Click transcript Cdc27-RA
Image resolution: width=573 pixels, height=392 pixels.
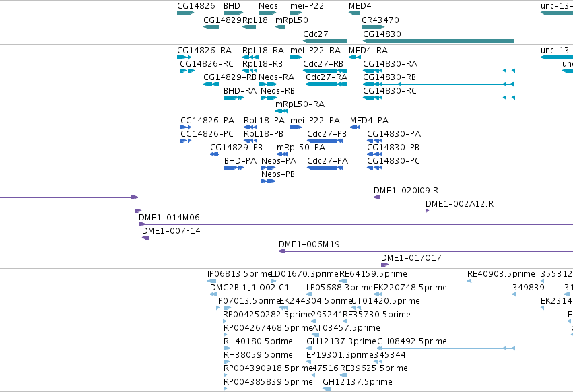pos(327,77)
